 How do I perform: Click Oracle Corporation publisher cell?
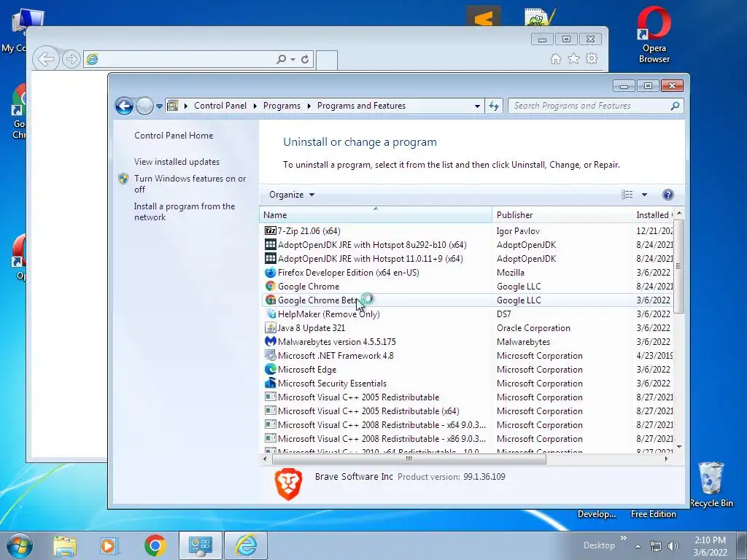coord(533,327)
